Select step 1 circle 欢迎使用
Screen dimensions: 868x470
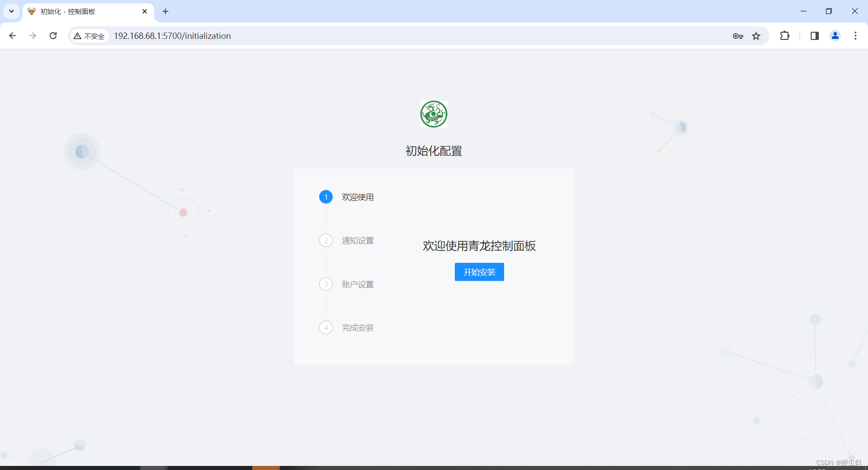[x=326, y=197]
